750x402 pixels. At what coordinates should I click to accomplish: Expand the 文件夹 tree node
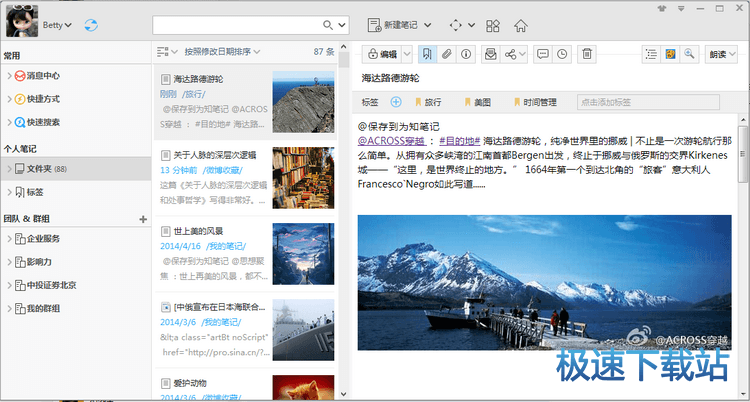(x=10, y=169)
